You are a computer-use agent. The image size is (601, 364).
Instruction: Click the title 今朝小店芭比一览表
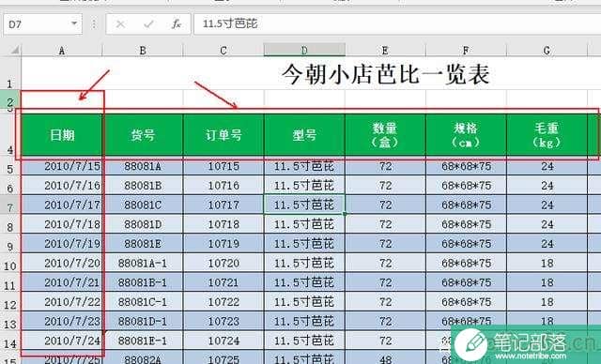[386, 74]
